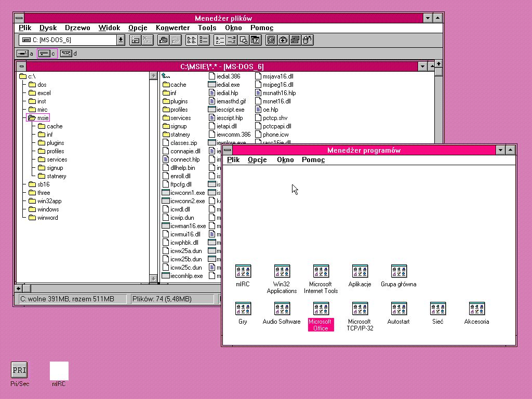Open the Gry group
Viewport: 532px width, 399px height.
point(243,308)
